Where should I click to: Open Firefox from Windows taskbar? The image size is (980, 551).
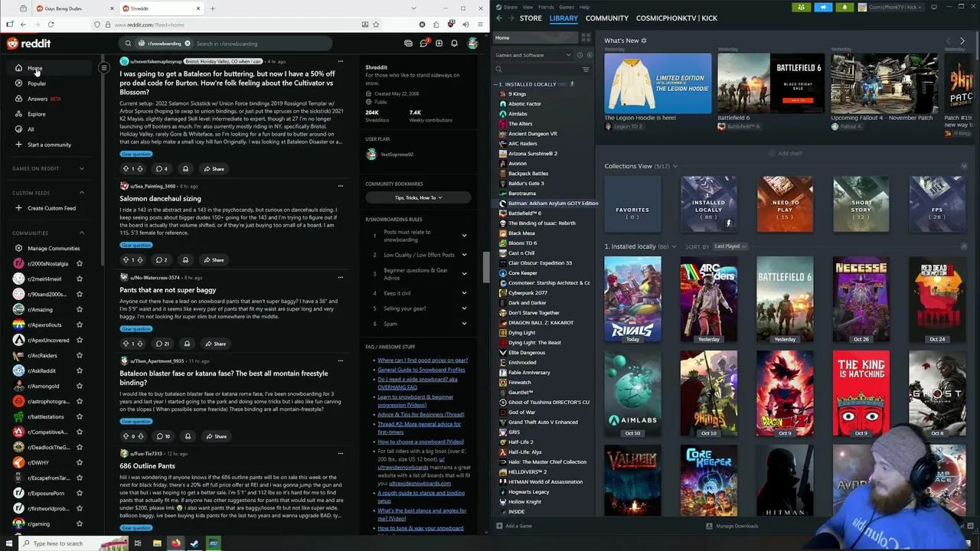coord(175,543)
